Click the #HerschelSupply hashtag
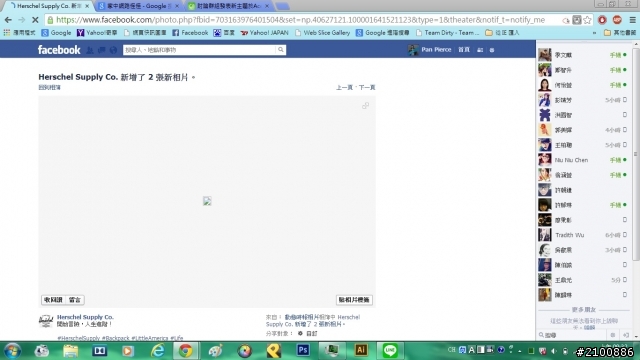This screenshot has width=640, height=360. pyautogui.click(x=79, y=338)
